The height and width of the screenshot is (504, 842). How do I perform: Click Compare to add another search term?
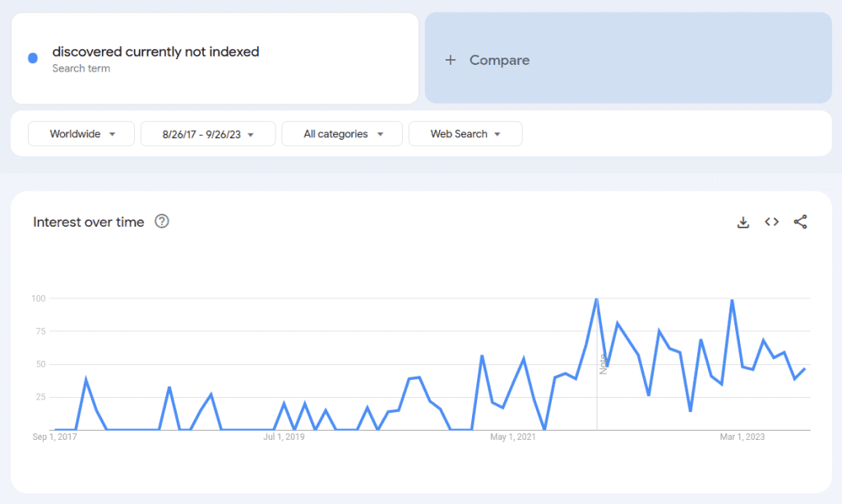[x=499, y=59]
